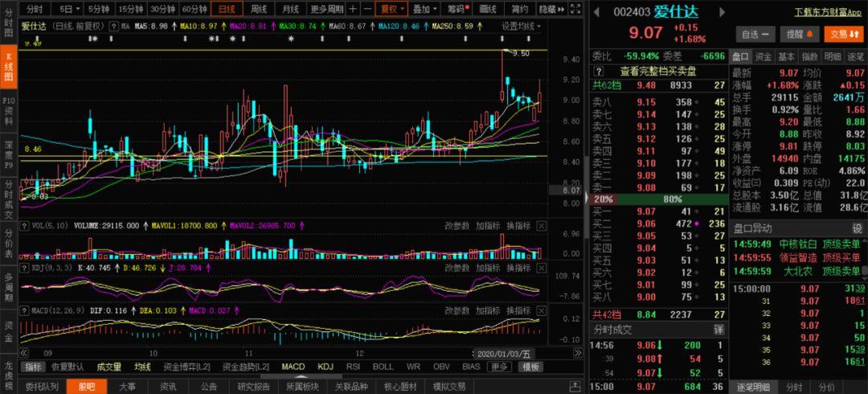The image size is (868, 394).
Task: Open help icon beside 查看完整档买卖盘
Action: [599, 72]
